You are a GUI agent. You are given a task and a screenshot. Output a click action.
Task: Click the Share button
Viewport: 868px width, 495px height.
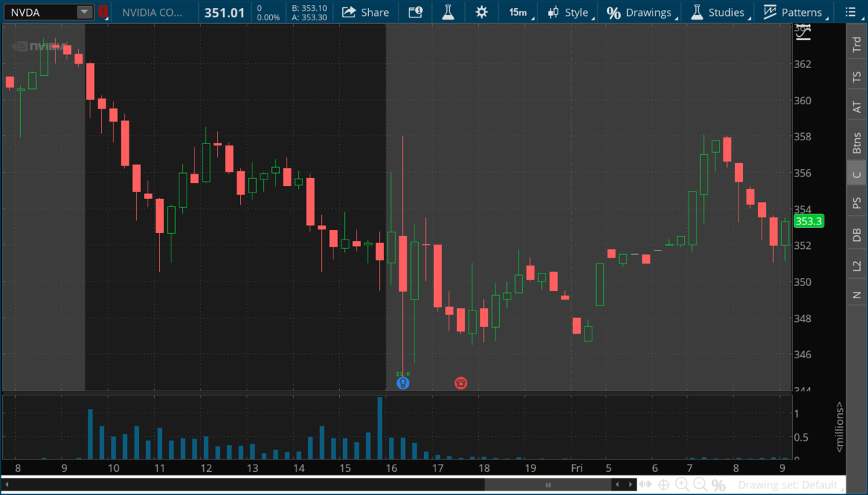pos(365,12)
